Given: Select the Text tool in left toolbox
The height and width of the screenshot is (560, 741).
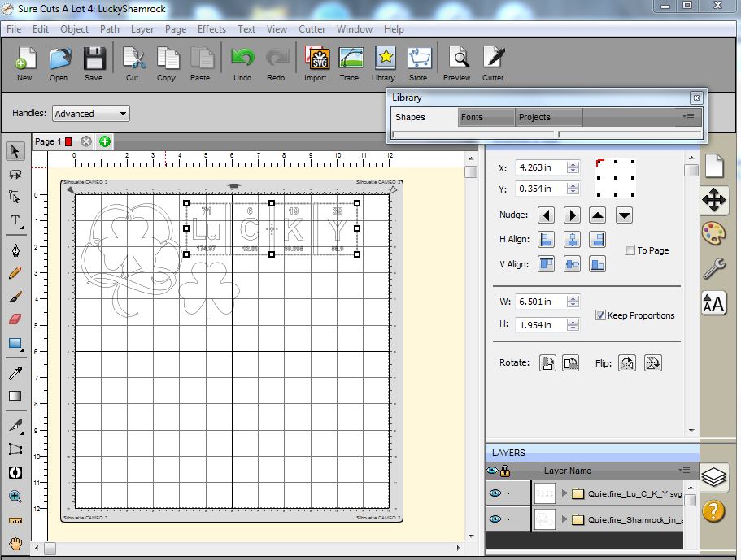Looking at the screenshot, I should click(15, 220).
